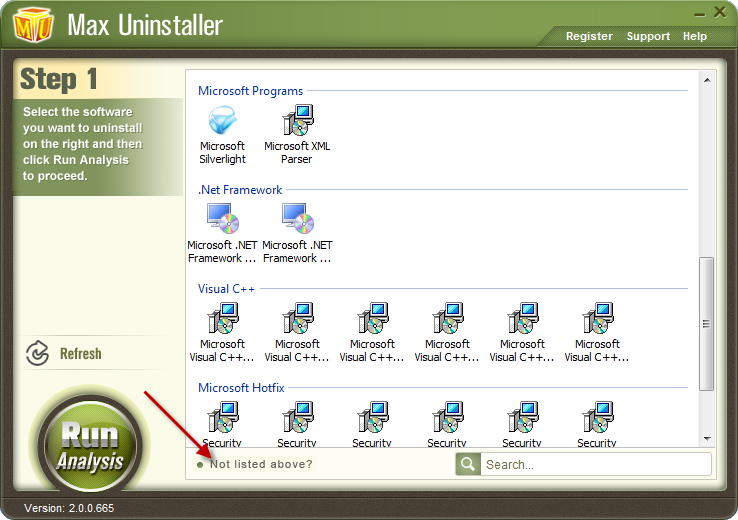Open the Help menu item
Screen dimensions: 738x520
(x=695, y=36)
